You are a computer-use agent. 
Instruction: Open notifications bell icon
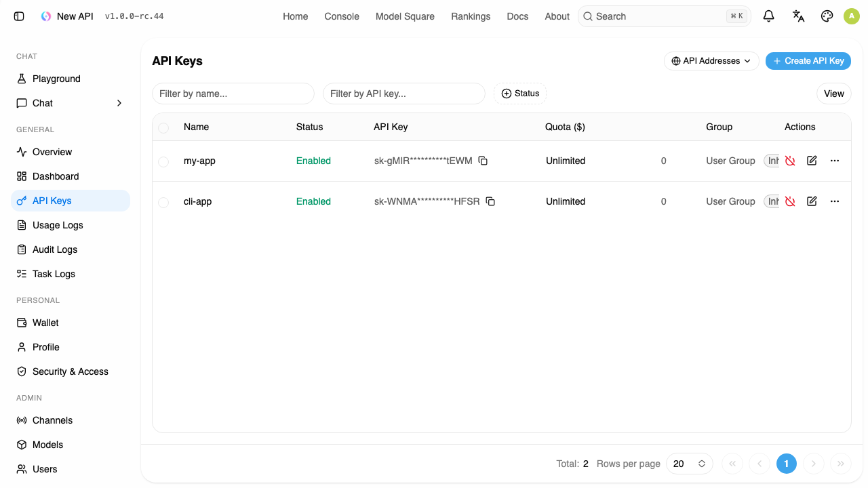coord(768,16)
